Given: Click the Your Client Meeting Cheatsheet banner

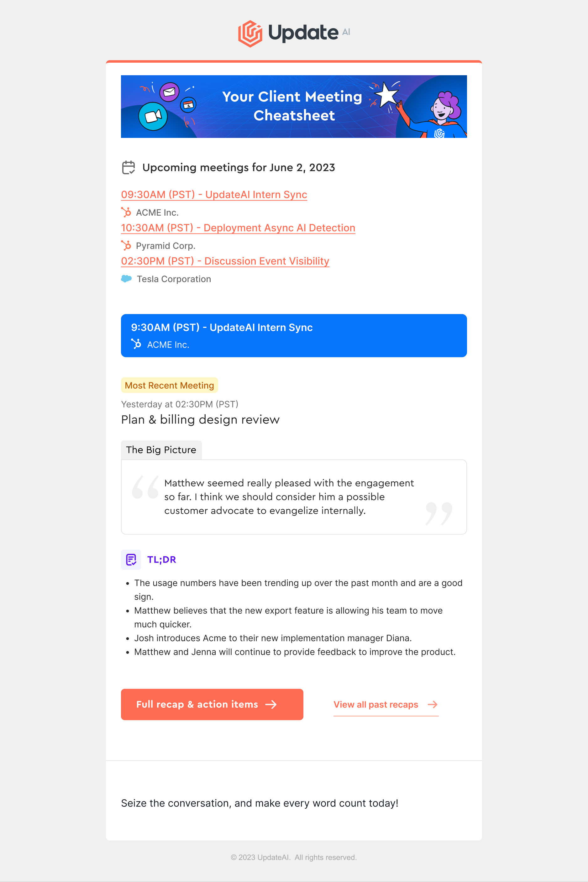Looking at the screenshot, I should [x=294, y=107].
